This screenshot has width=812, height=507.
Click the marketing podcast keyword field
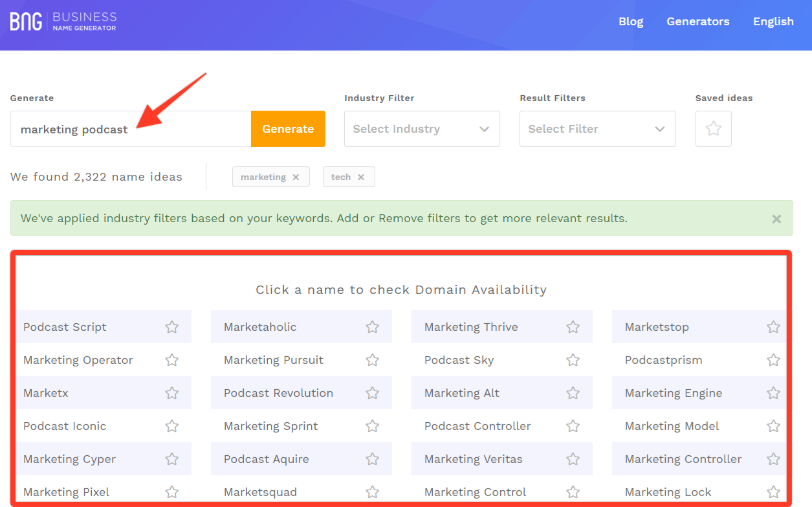click(x=131, y=129)
